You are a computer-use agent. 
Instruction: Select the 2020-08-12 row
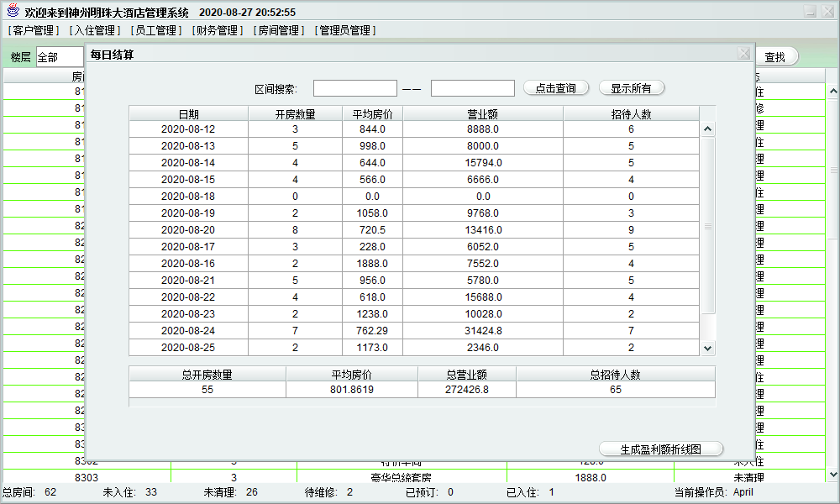click(x=414, y=129)
